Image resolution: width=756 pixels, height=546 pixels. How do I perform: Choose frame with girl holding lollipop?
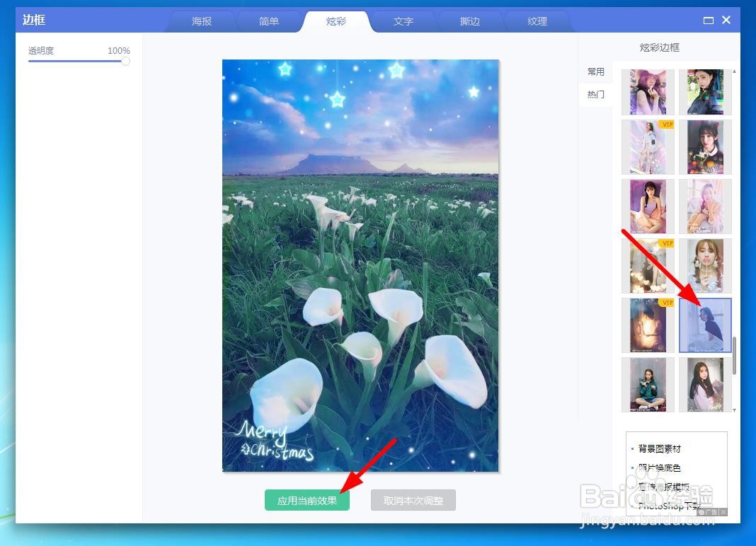[x=705, y=266]
